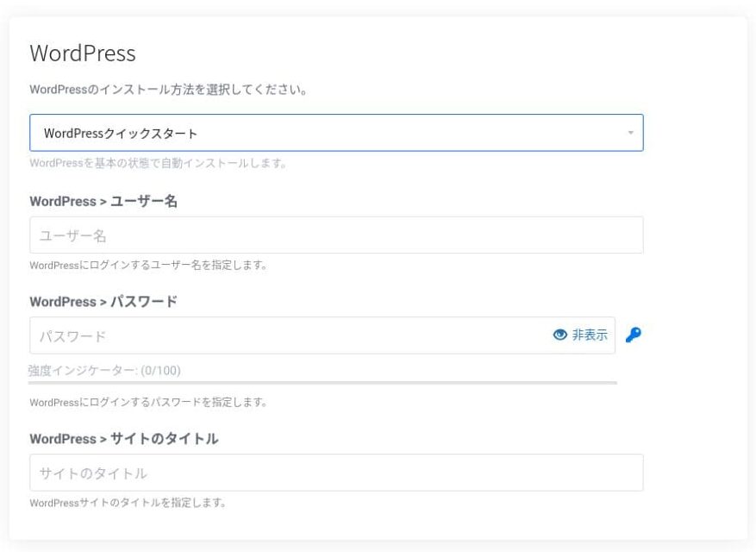Click the インストール方法を選択してください instruction text
Screen dimensions: 756x552
tap(169, 90)
